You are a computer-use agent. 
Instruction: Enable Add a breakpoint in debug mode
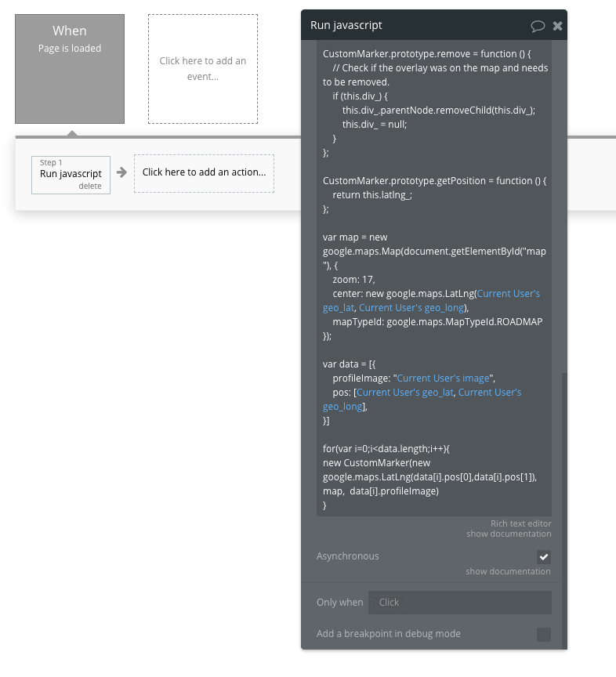coord(544,634)
